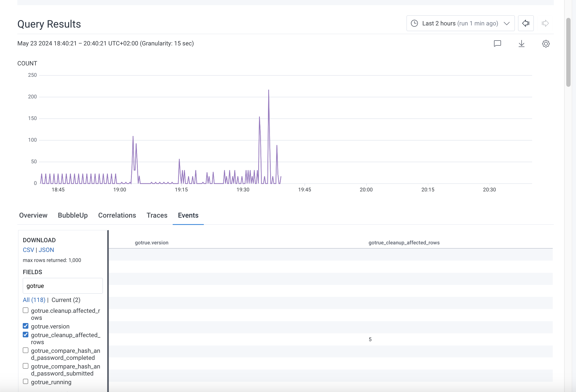Screen dimensions: 576x392
Task: Check gotrue_compare_hash_and_password_submitted field
Action: coord(26,366)
